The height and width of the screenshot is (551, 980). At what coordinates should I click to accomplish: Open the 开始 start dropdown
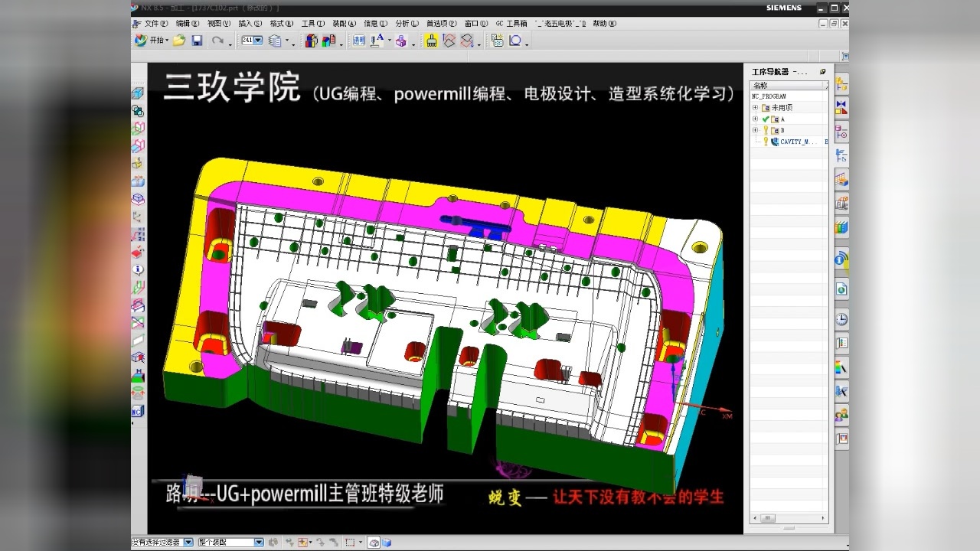[x=151, y=41]
